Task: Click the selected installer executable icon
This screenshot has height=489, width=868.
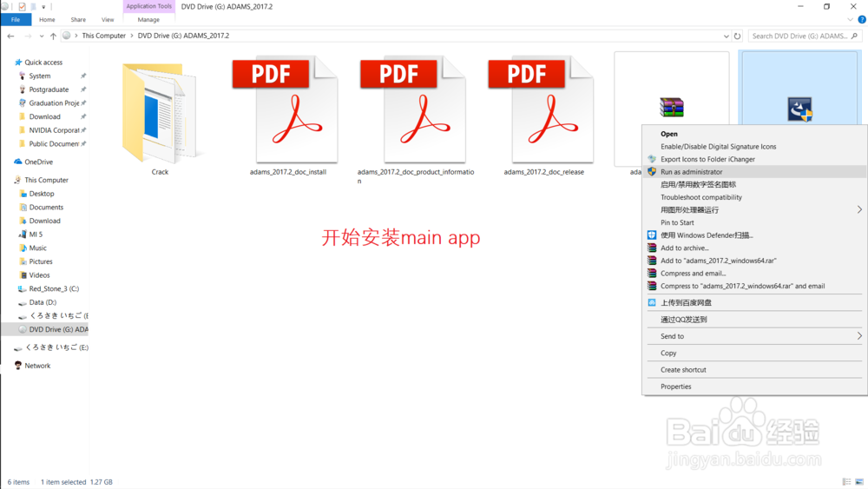Action: click(799, 109)
